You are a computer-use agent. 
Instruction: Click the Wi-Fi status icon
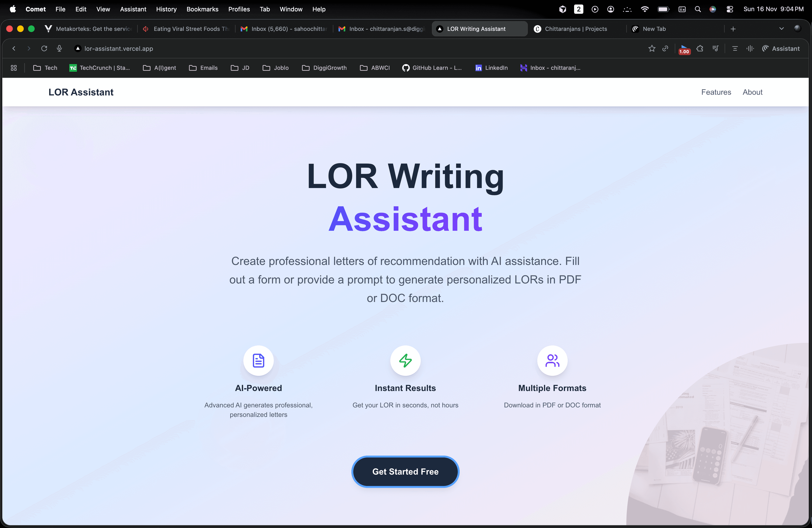click(645, 9)
